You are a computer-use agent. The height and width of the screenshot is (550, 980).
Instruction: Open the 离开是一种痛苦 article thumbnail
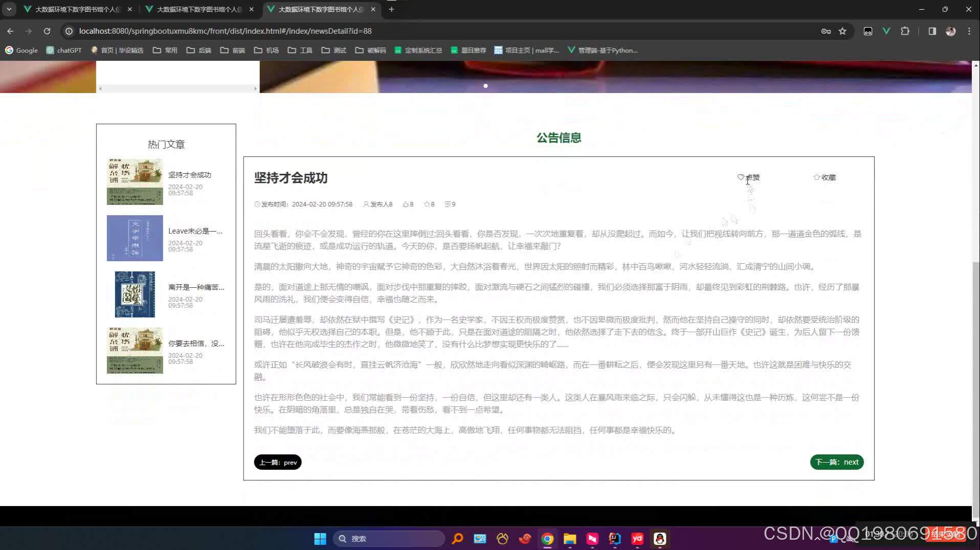point(135,294)
